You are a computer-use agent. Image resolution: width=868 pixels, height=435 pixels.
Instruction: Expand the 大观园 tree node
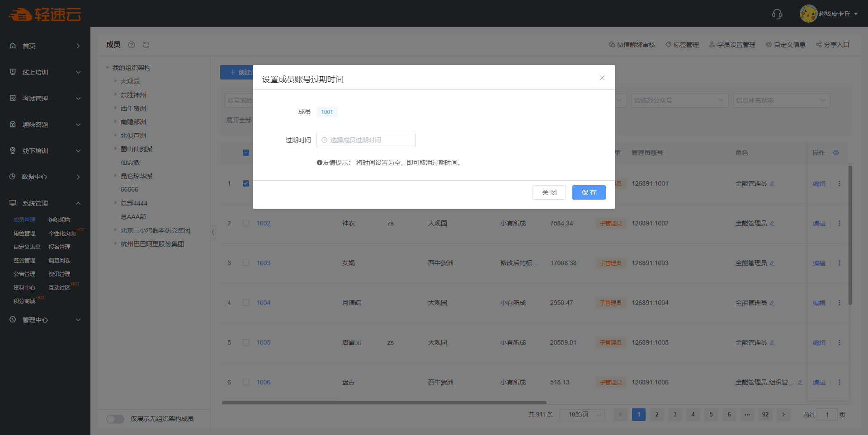pyautogui.click(x=116, y=81)
